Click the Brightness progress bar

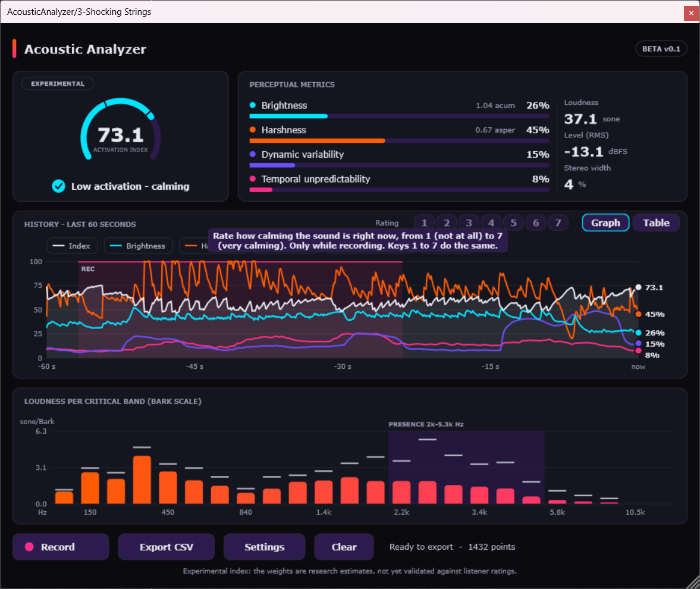pyautogui.click(x=399, y=117)
